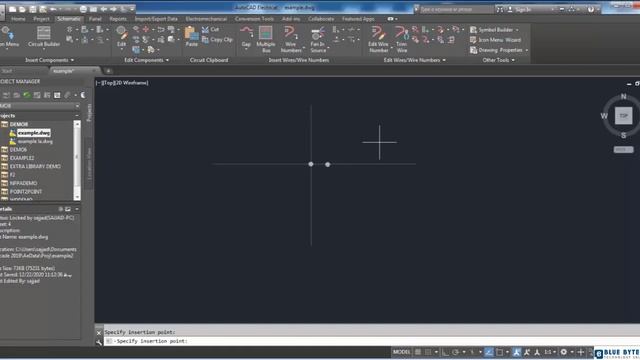Open the Drawing Properties dropdown arrow

click(x=527, y=50)
